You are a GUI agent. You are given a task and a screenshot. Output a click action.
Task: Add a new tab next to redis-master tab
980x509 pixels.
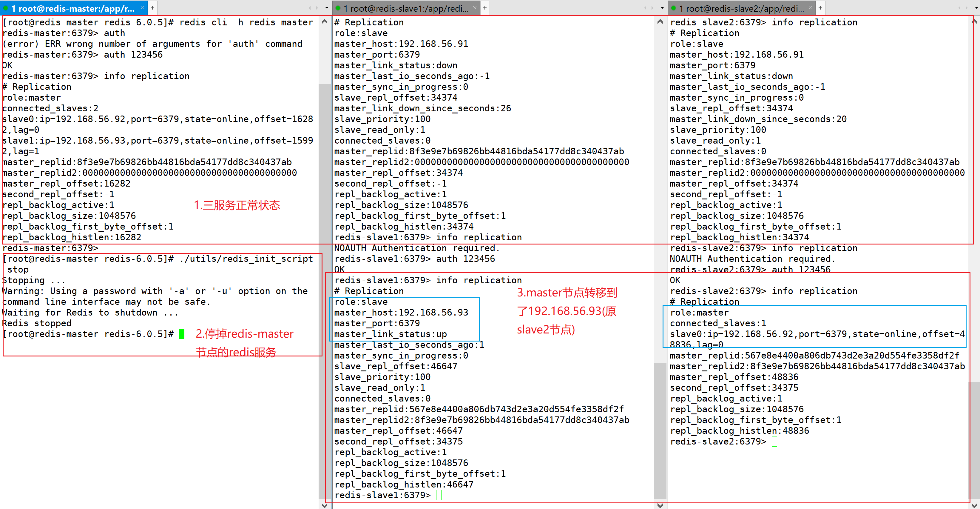coord(152,8)
